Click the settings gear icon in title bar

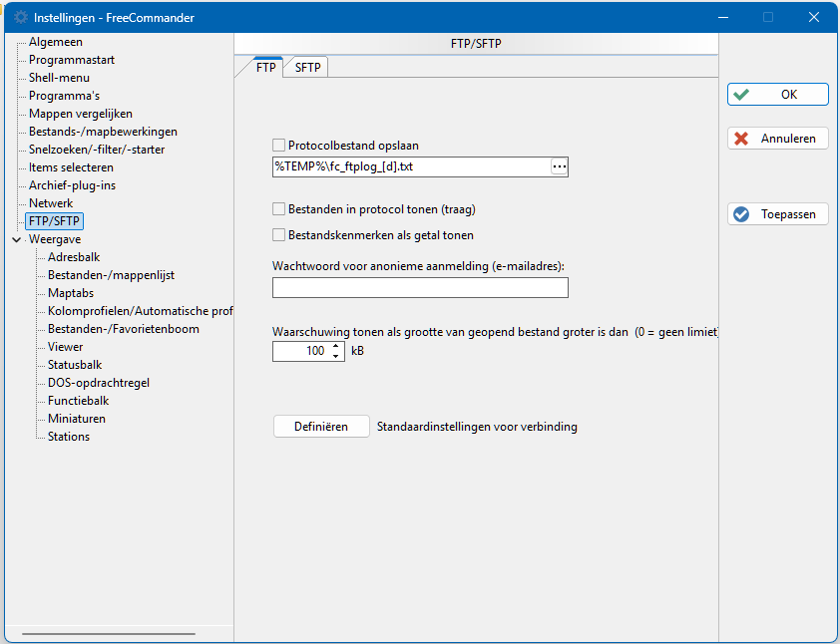click(x=21, y=17)
